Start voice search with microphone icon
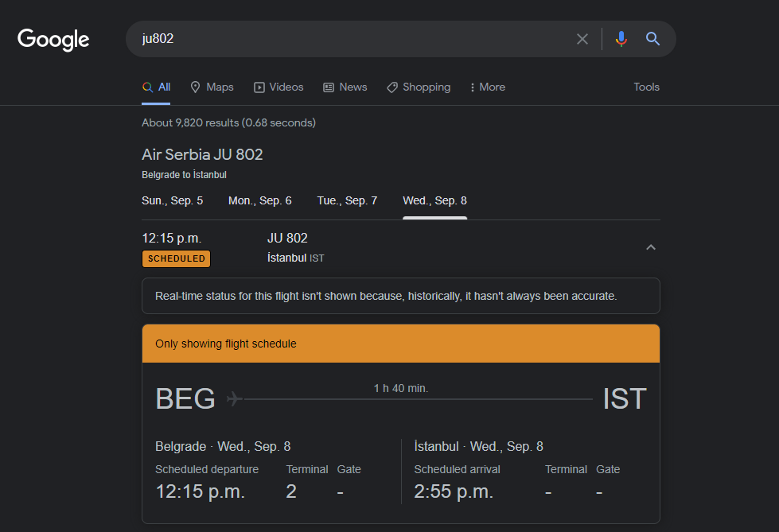Viewport: 779px width, 532px height. coord(621,39)
